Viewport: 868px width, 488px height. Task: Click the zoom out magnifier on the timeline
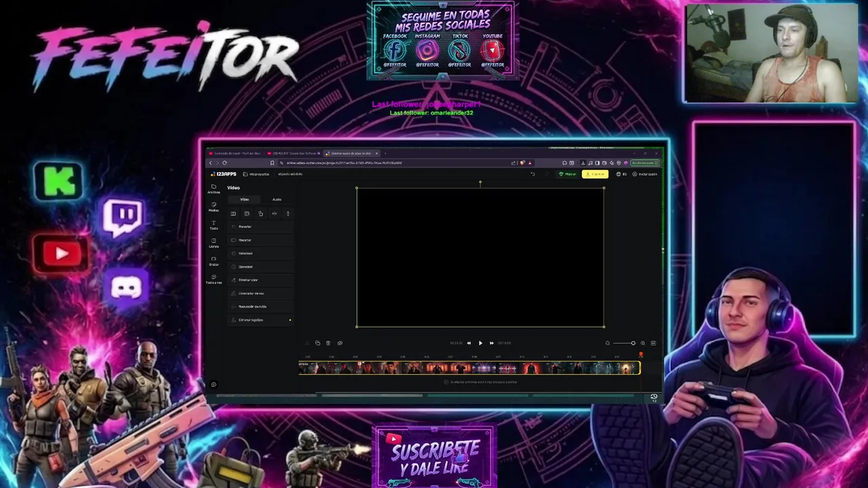point(608,343)
